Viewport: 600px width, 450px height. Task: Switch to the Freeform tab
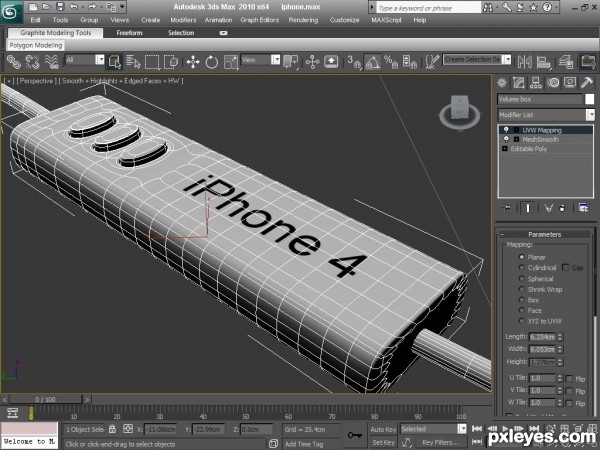[x=129, y=33]
